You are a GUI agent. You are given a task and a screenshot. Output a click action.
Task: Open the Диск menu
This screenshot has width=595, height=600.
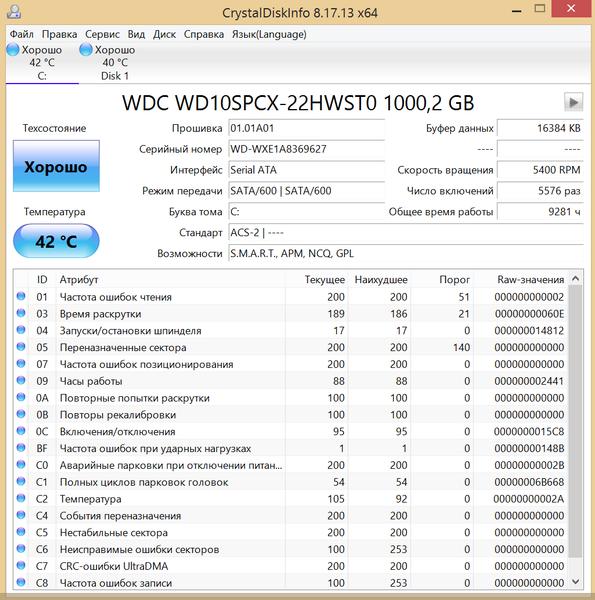[165, 34]
